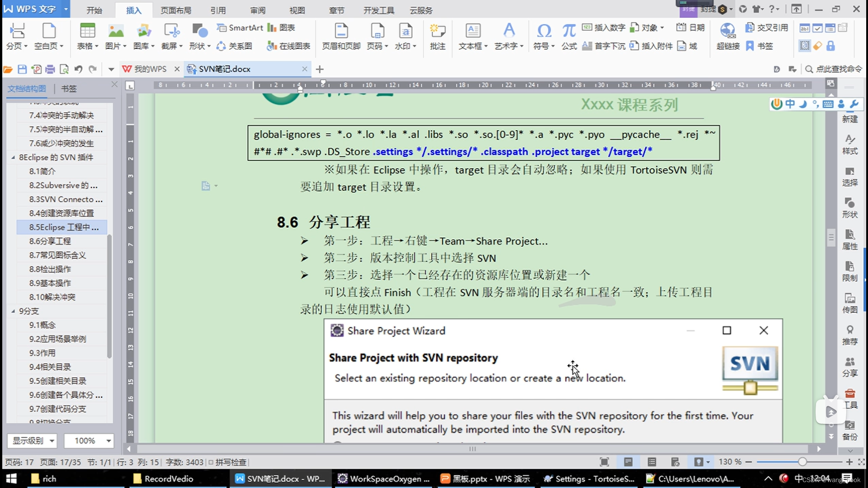This screenshot has width=868, height=488.
Task: Open the 图库 gallery icon
Action: coord(144,31)
